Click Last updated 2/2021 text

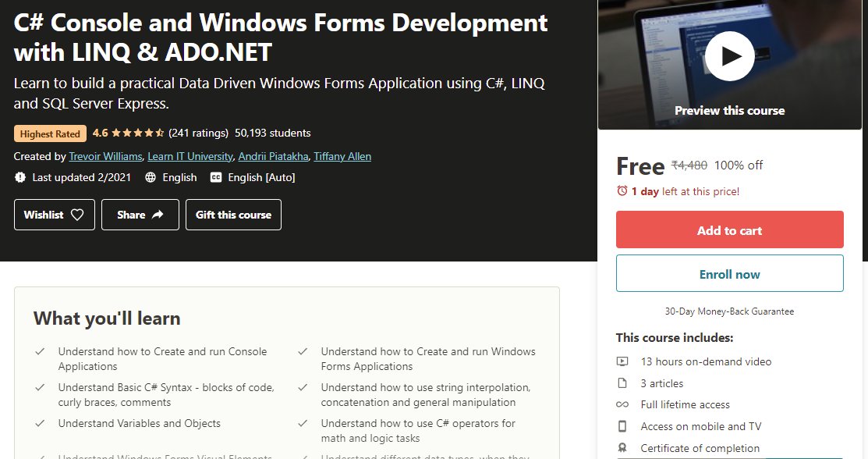point(81,177)
